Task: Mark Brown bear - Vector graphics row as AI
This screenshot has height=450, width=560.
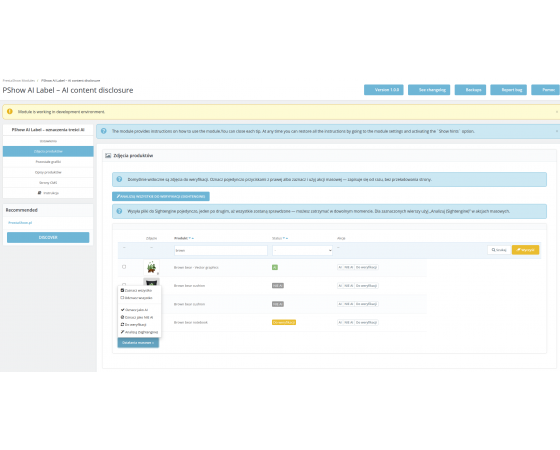Action: tap(340, 267)
